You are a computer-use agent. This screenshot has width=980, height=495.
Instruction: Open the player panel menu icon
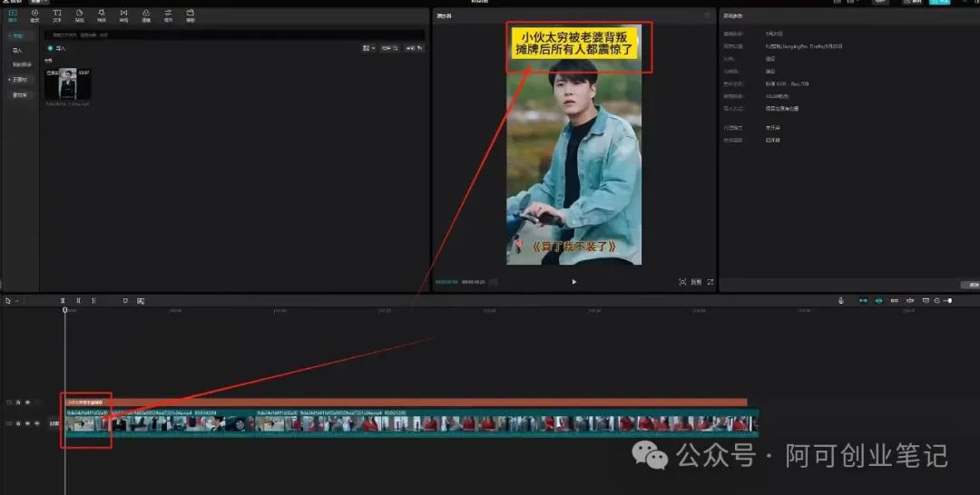click(x=708, y=15)
